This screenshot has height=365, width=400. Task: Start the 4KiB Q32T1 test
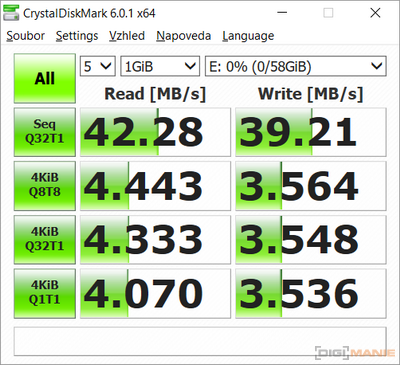coord(45,240)
